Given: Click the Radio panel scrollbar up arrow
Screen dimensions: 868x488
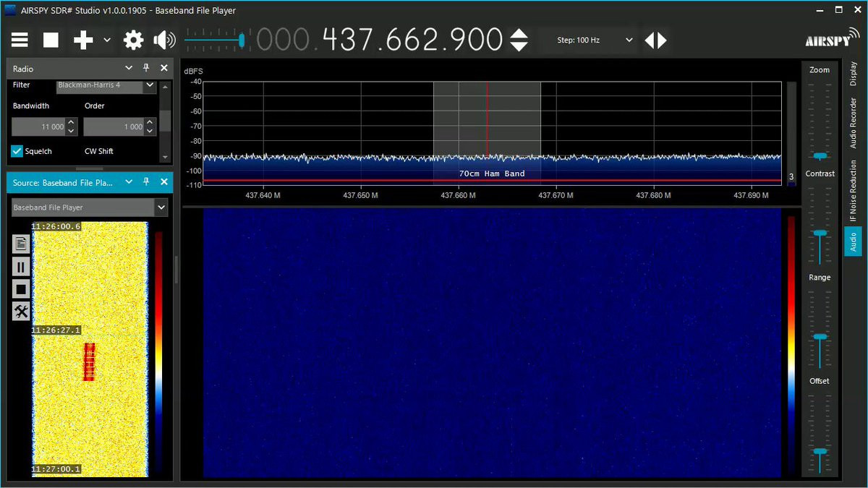Looking at the screenshot, I should (165, 85).
